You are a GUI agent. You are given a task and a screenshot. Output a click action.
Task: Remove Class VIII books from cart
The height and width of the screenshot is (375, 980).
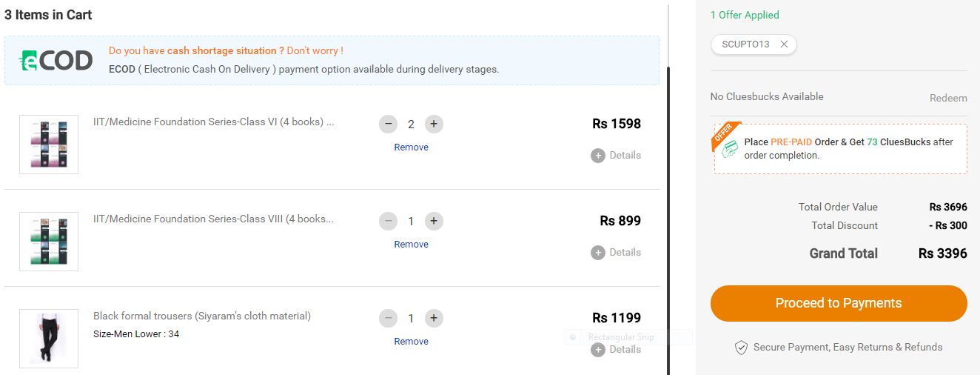coord(411,245)
